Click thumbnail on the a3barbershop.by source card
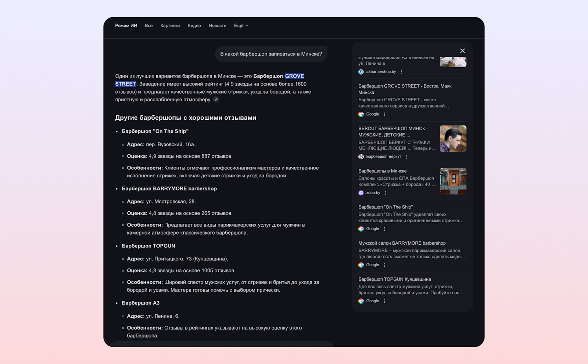 coord(453,62)
